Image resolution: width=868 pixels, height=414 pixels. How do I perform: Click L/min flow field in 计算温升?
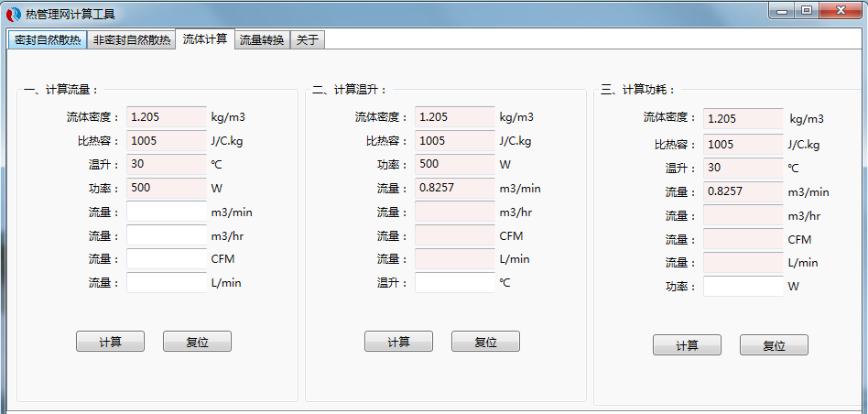click(455, 259)
